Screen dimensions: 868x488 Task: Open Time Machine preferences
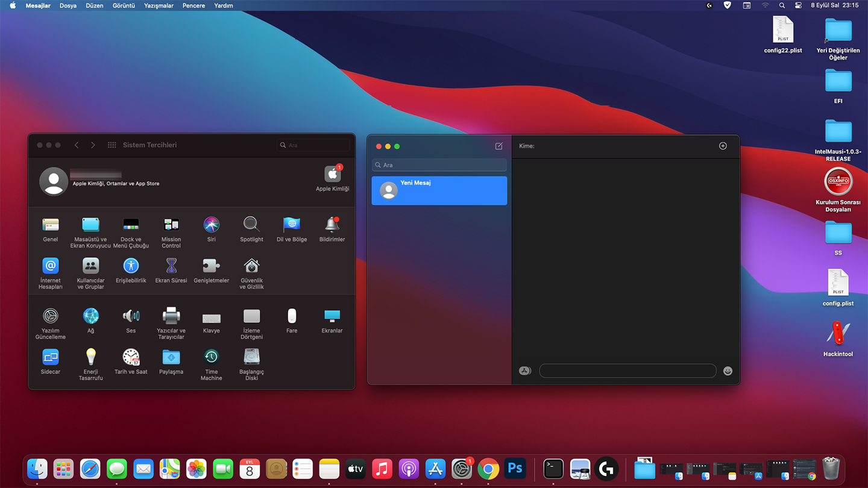click(x=211, y=357)
